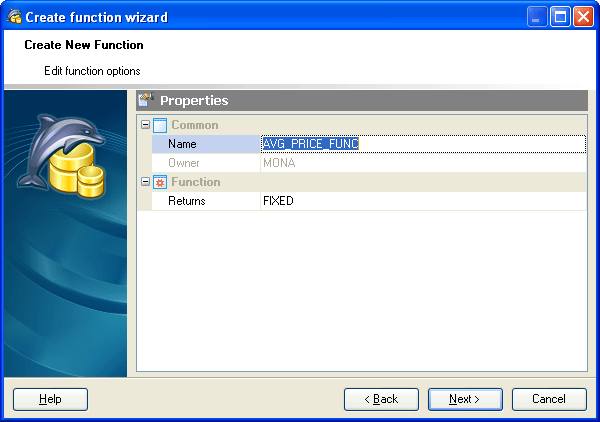Screen dimensions: 600x422
Task: Maximize the wizard window
Action: pyautogui.click(x=561, y=17)
